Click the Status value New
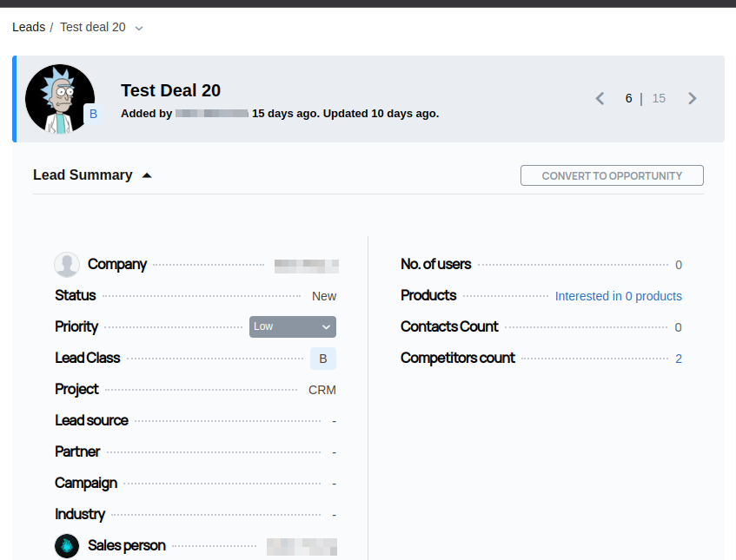 pos(324,296)
